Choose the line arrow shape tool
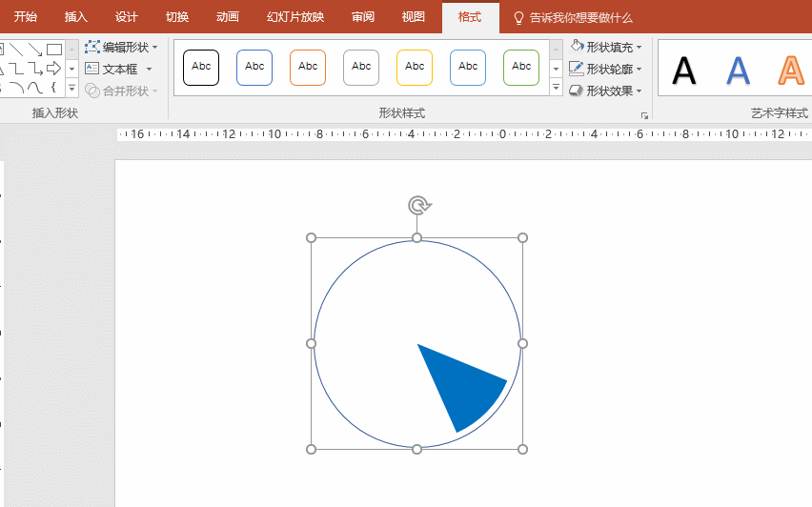The width and height of the screenshot is (812, 507). [x=35, y=50]
